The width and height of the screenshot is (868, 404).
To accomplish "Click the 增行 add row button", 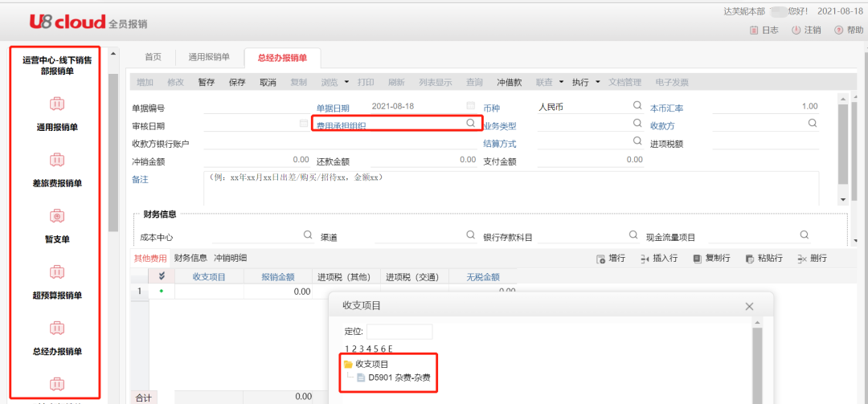I will [x=611, y=259].
